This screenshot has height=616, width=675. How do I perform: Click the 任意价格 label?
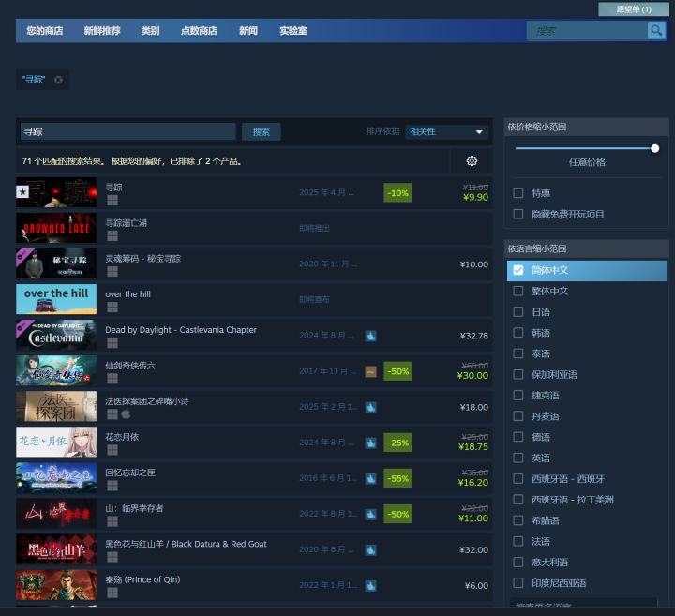[x=587, y=162]
